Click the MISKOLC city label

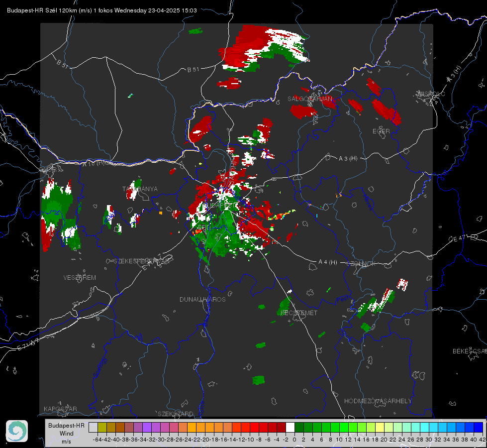(x=432, y=94)
